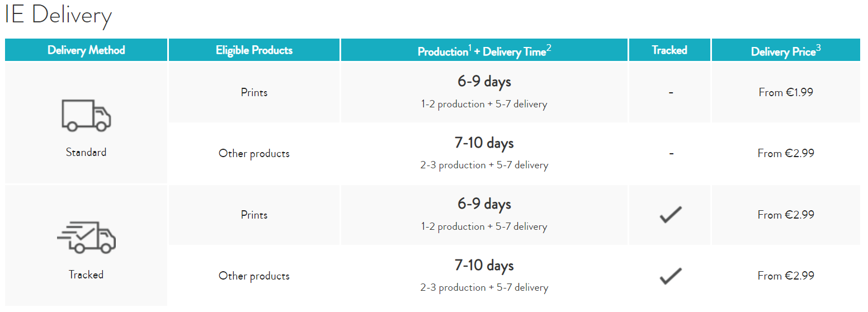Select the checkmark in Tracked Other products row

click(x=670, y=276)
